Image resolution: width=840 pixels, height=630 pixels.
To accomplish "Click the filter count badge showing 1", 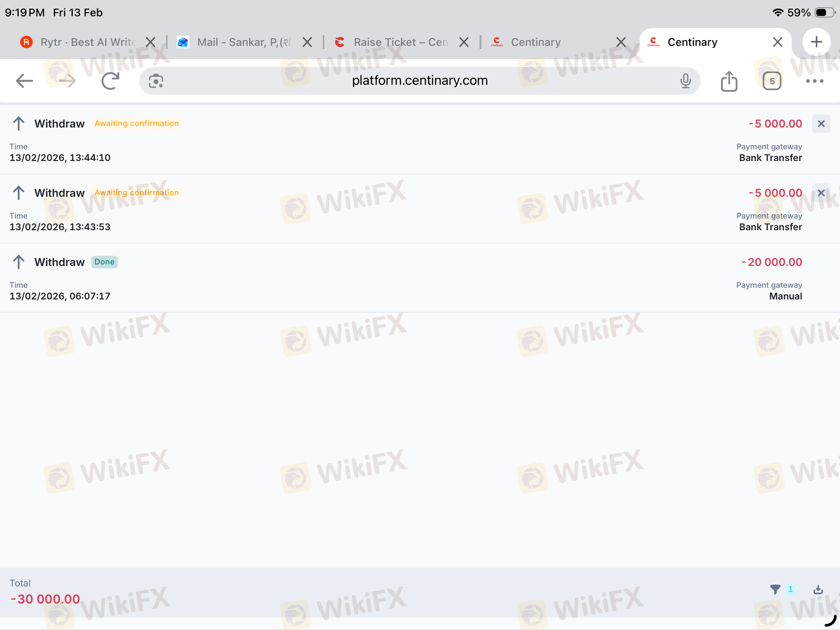I will click(790, 590).
